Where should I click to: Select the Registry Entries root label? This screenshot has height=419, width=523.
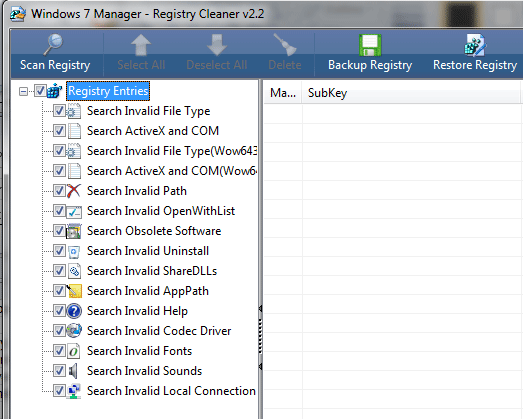point(108,91)
